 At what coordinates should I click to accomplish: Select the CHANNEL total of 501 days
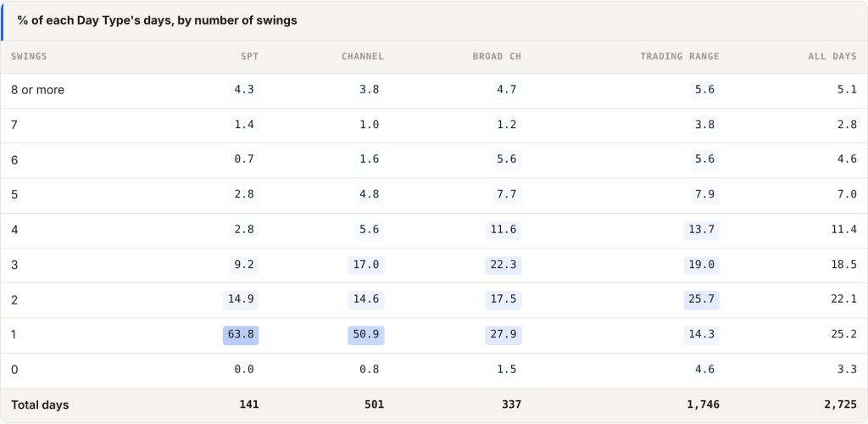point(374,404)
